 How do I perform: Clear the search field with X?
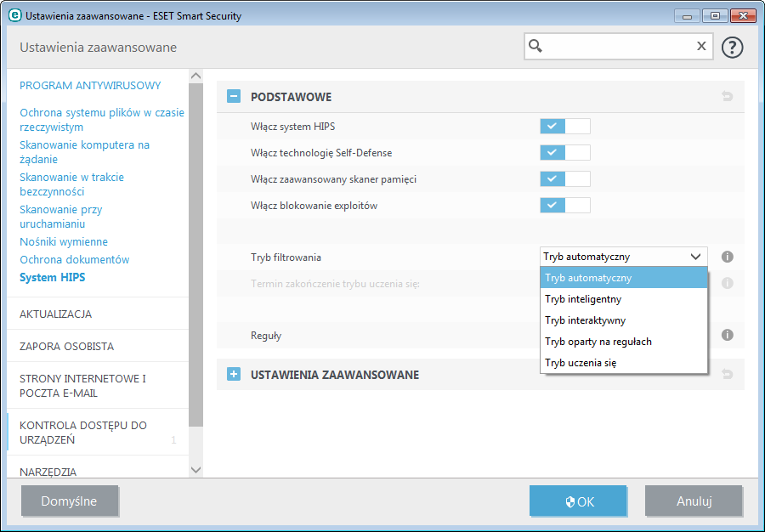tap(701, 46)
